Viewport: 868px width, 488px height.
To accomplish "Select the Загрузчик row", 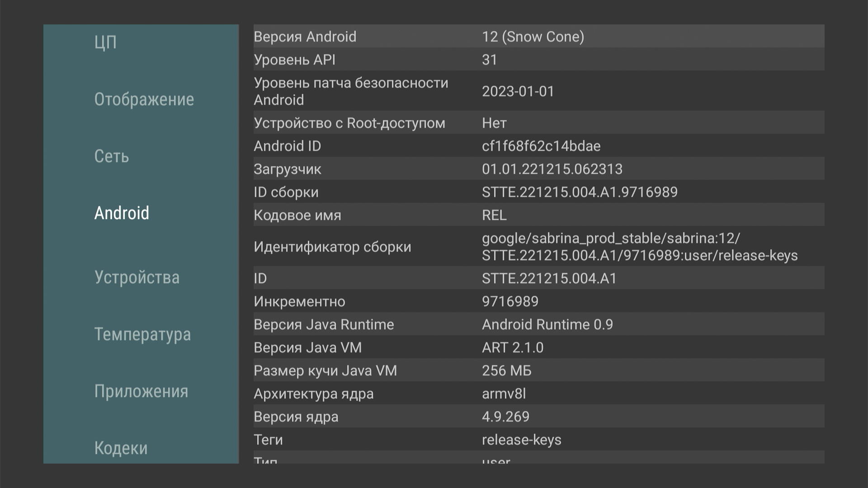I will pyautogui.click(x=538, y=169).
